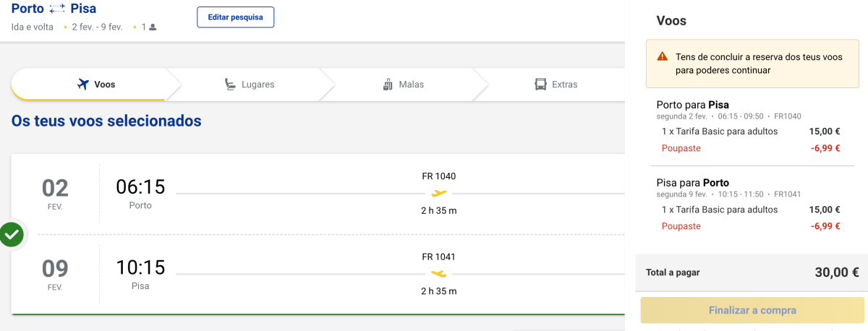
Task: Click the yellow plane icon under FR 1040
Action: (439, 193)
